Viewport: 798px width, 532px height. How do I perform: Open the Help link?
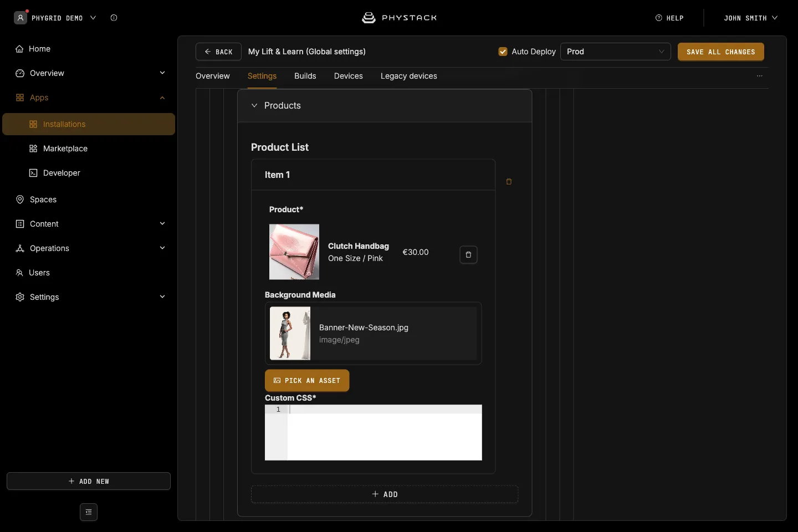669,18
